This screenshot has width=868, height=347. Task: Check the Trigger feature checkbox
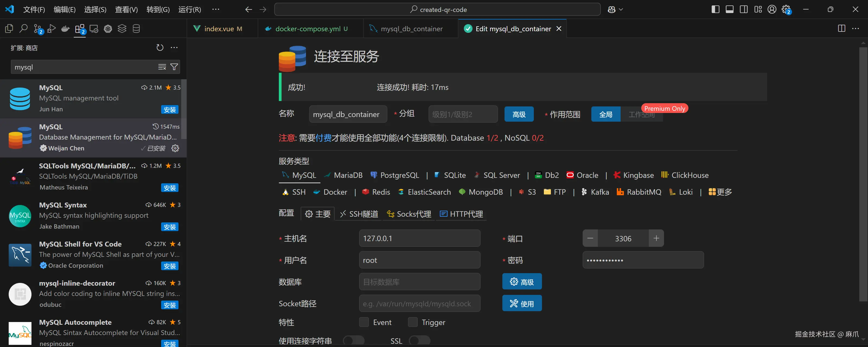[412, 322]
